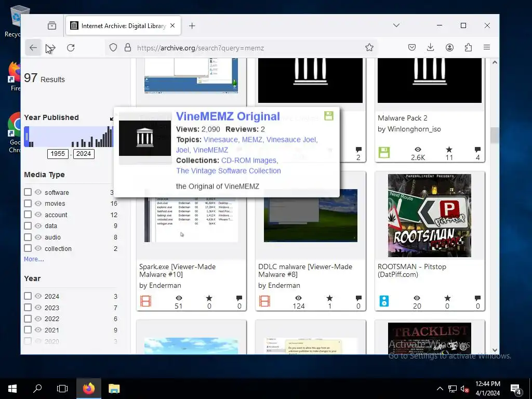This screenshot has width=532, height=399.
Task: Open the Vinesauce Joel topic link
Action: [x=291, y=139]
